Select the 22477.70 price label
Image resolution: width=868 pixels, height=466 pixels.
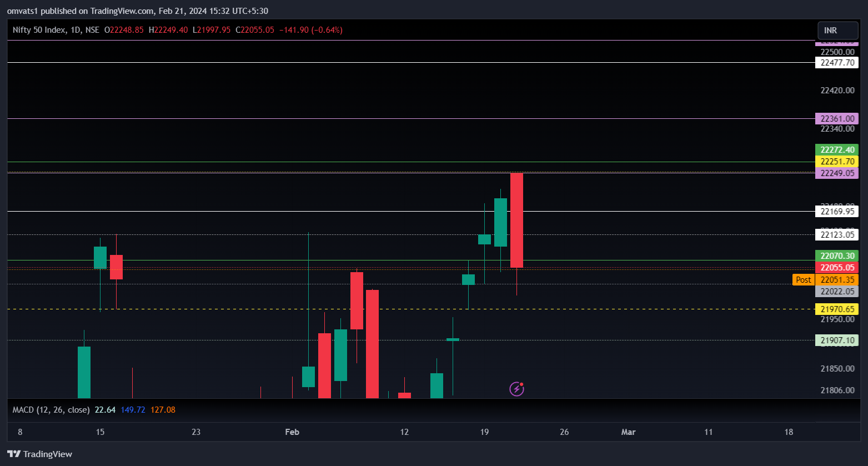point(837,63)
